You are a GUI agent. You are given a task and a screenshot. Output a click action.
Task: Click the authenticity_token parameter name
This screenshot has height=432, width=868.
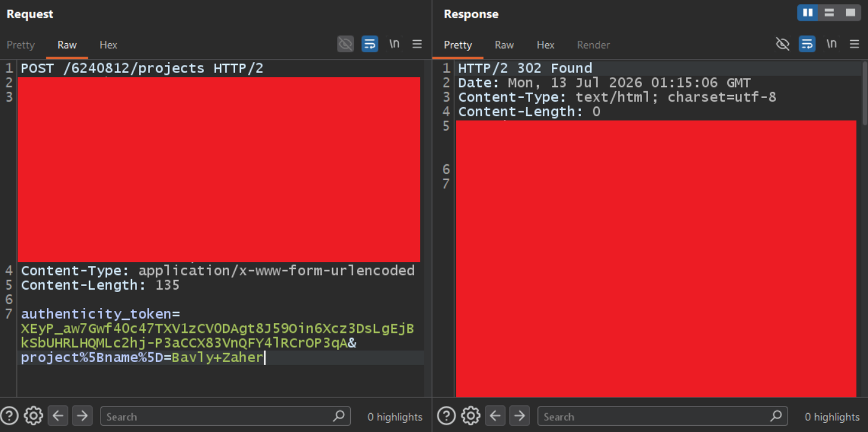point(96,315)
